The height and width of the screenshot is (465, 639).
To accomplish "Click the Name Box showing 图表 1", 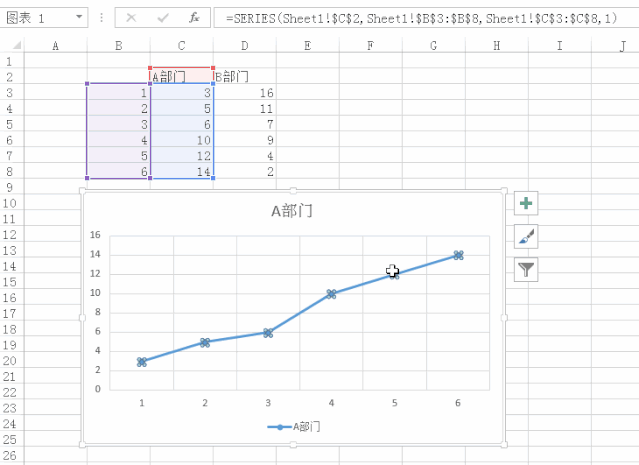I will pos(35,18).
